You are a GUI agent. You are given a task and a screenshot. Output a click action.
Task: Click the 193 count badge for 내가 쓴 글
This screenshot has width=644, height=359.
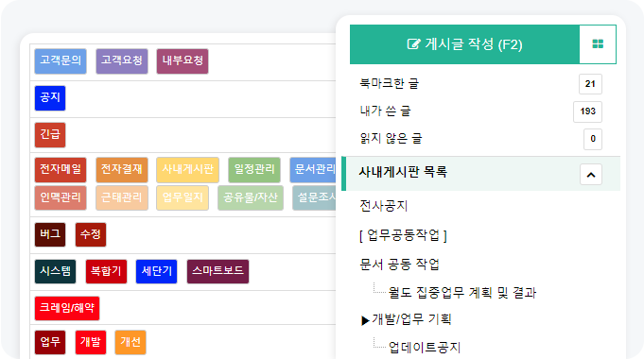[x=587, y=111]
